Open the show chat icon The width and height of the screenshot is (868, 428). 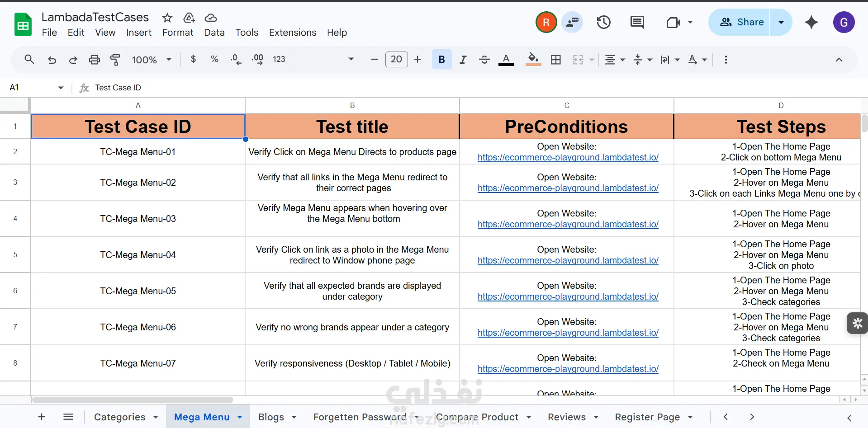coord(572,22)
